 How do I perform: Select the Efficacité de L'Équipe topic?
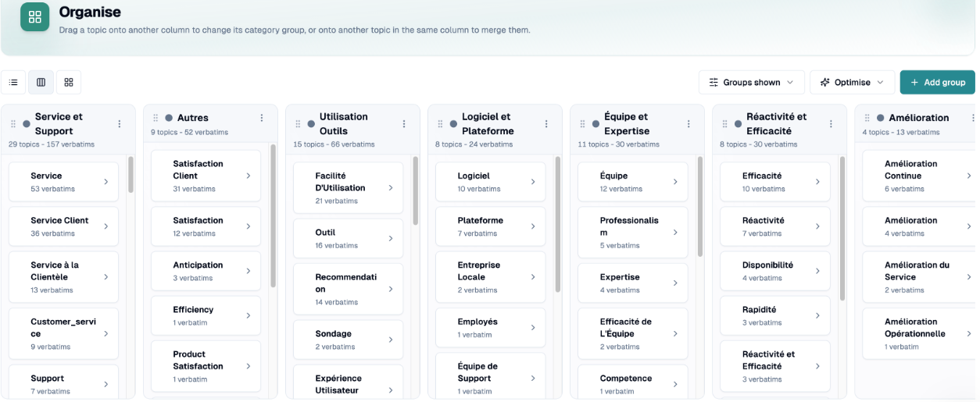pos(632,333)
